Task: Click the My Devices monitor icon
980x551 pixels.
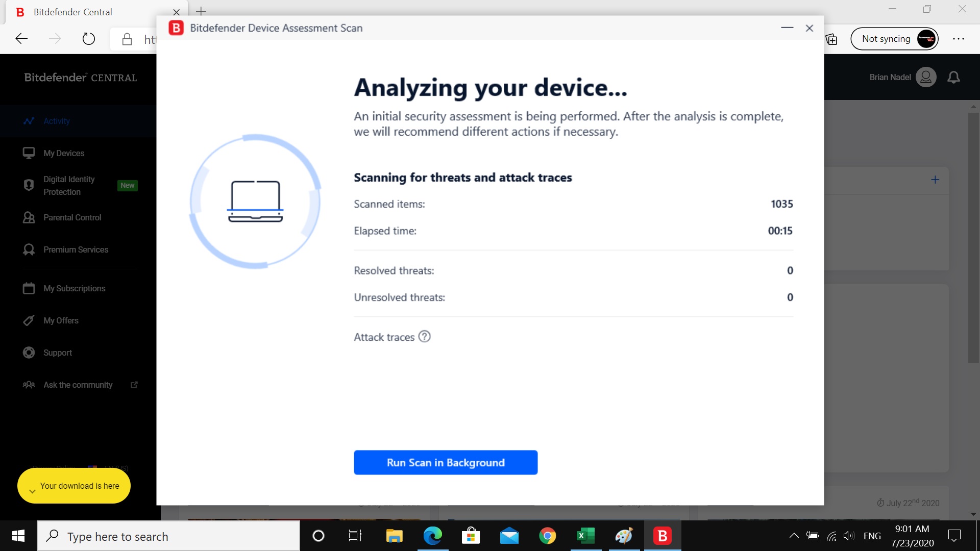Action: click(29, 153)
